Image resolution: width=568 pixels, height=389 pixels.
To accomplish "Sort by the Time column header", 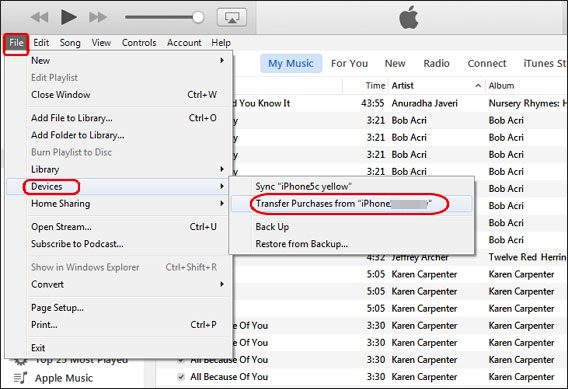I will click(x=375, y=86).
